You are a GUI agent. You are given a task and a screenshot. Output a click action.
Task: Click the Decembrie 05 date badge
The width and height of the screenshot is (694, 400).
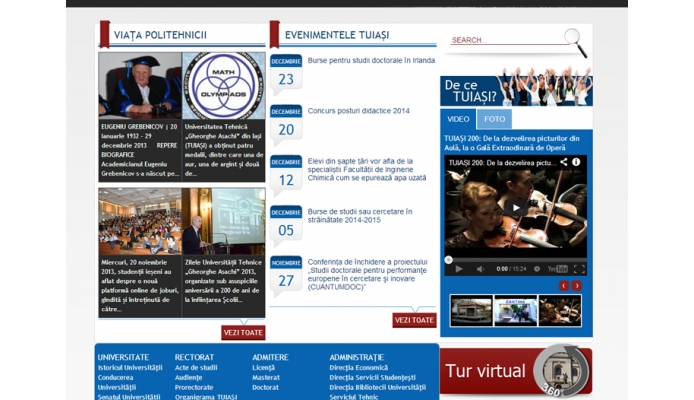pyautogui.click(x=286, y=225)
